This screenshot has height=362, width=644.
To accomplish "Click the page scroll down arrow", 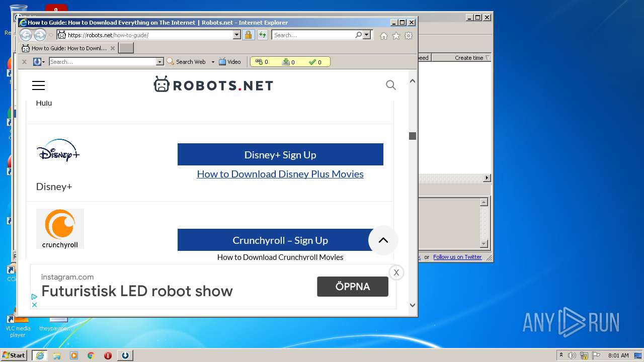I will coord(413,305).
